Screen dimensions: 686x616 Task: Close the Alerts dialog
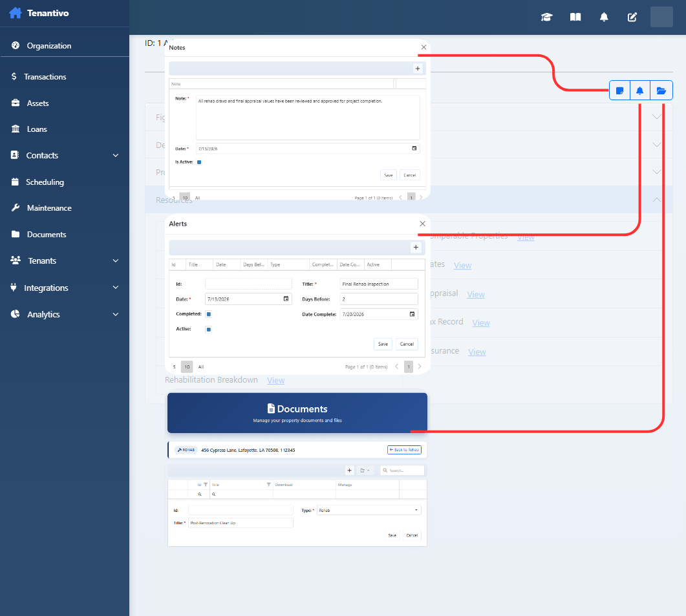[422, 224]
